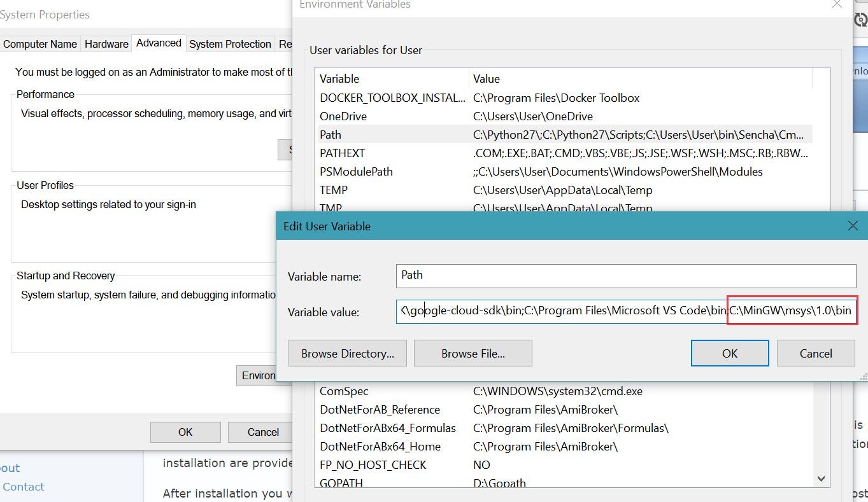Click the highlighted MinGW path segment
This screenshot has height=502, width=868.
point(791,311)
